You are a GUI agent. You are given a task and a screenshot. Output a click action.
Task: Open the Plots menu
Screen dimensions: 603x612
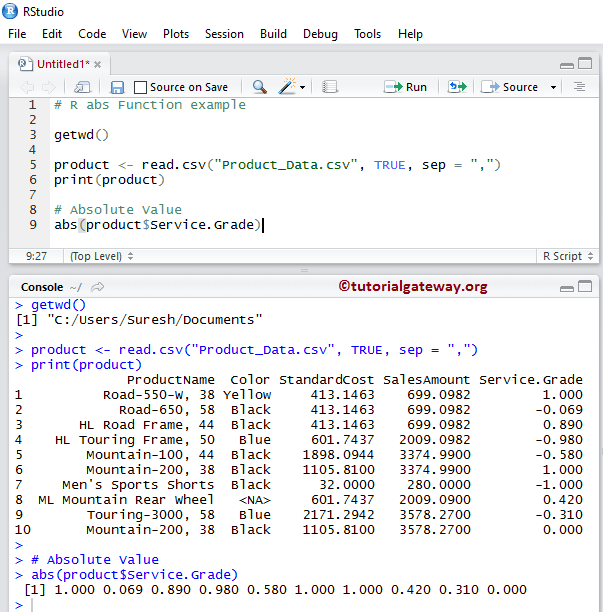click(x=176, y=34)
